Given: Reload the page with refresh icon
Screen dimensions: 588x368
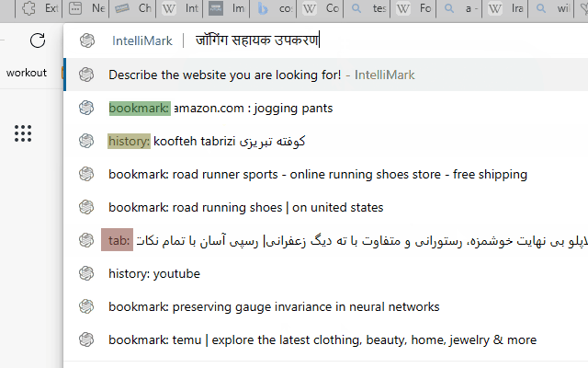Looking at the screenshot, I should click(x=38, y=40).
